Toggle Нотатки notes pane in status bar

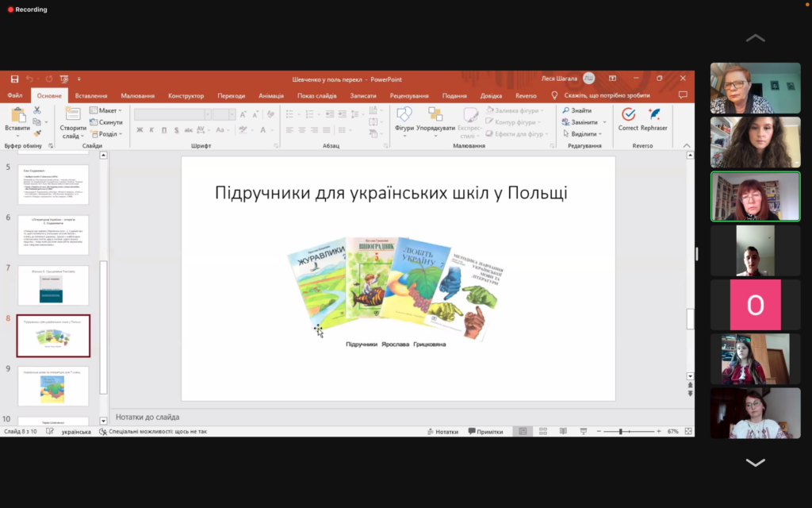[x=442, y=432]
